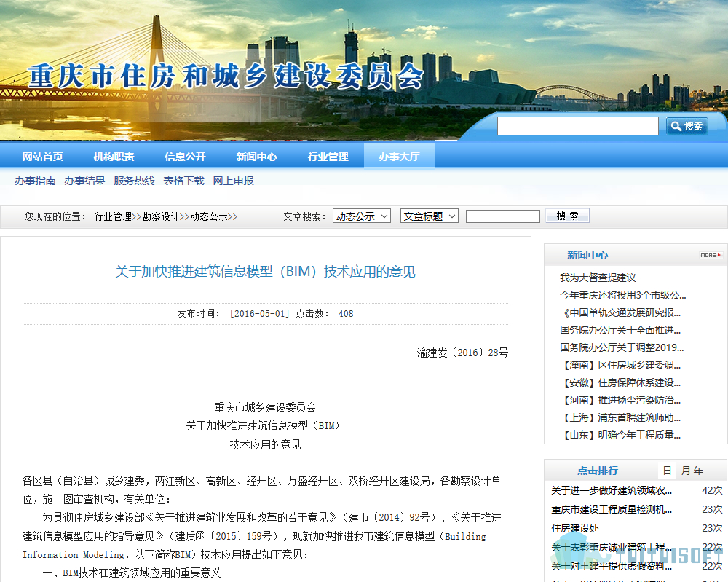
Task: Click 行业管理 in the breadcrumb
Action: pos(113,216)
